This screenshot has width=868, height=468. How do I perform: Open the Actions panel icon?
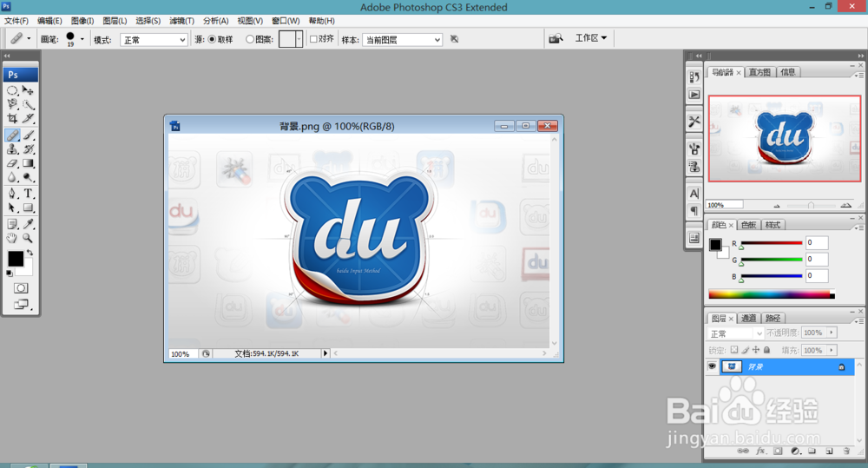click(x=694, y=95)
